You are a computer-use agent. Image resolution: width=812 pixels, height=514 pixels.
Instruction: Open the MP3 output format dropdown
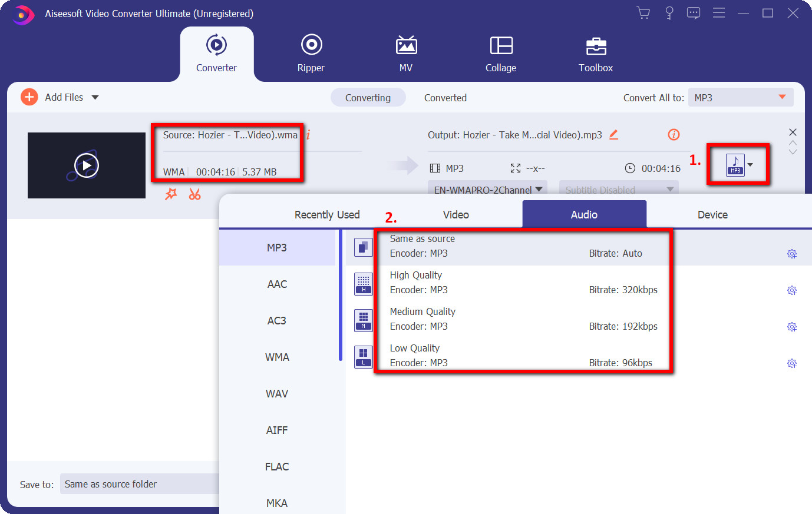739,165
